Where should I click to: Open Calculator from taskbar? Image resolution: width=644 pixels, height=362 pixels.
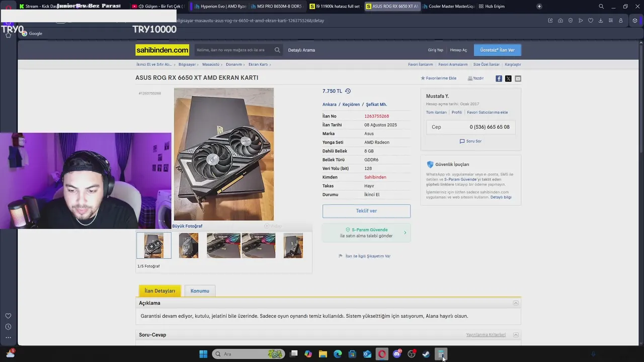pyautogui.click(x=441, y=354)
